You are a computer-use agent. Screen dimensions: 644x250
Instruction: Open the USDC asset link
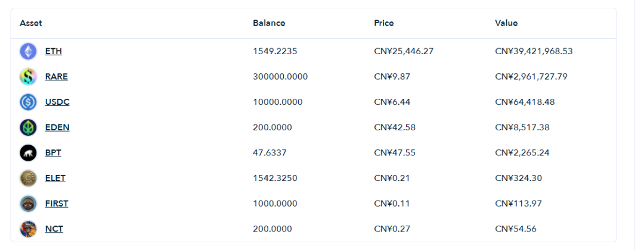click(57, 102)
